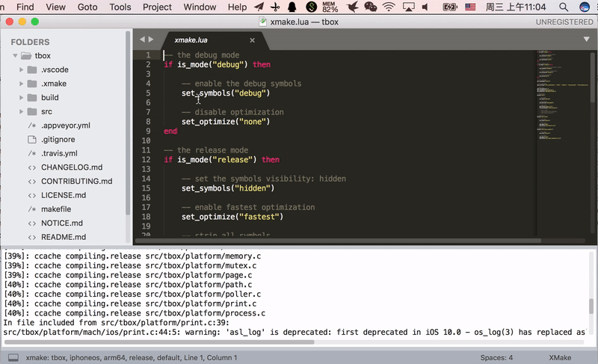Open CHANGELOG.md in sidebar
The image size is (598, 364).
click(72, 167)
